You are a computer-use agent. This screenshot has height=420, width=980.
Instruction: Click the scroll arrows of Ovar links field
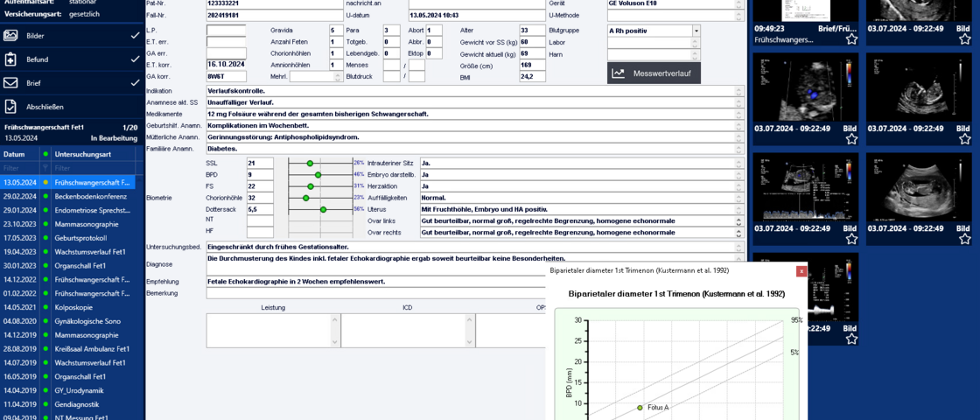740,220
